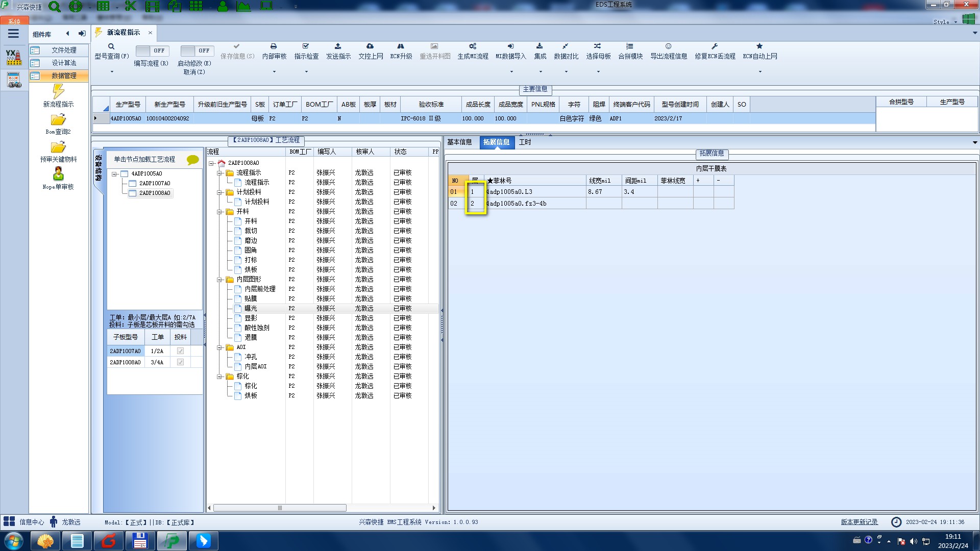Viewport: 980px width, 551px height.
Task: Click the 发送指示 toolbar icon
Action: 338,46
